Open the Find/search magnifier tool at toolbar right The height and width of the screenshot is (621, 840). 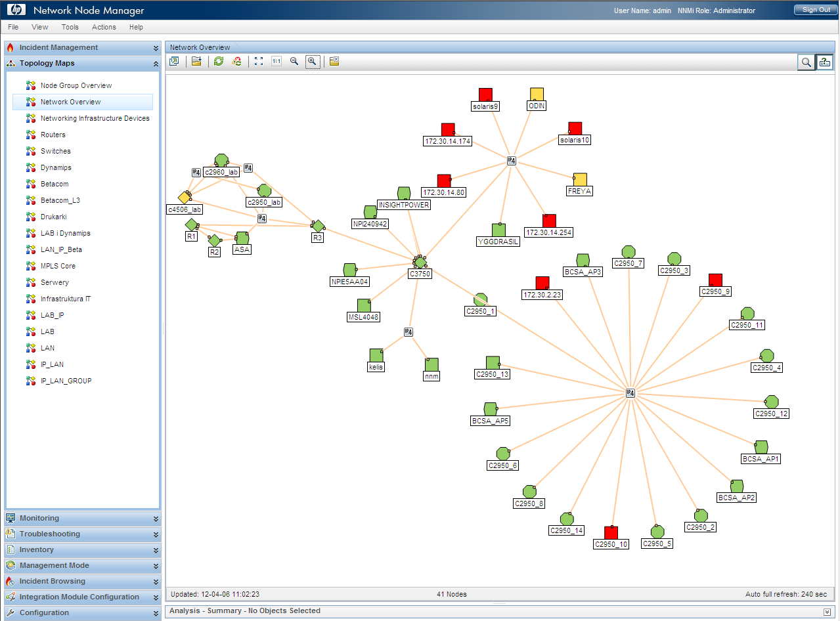(805, 62)
